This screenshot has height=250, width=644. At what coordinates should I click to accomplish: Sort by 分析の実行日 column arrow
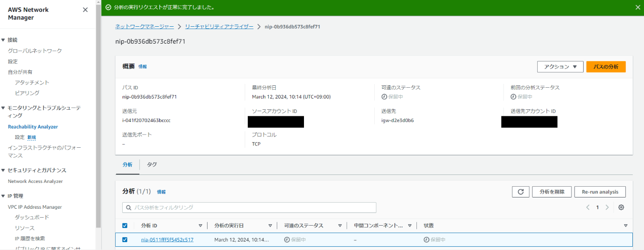(270, 226)
